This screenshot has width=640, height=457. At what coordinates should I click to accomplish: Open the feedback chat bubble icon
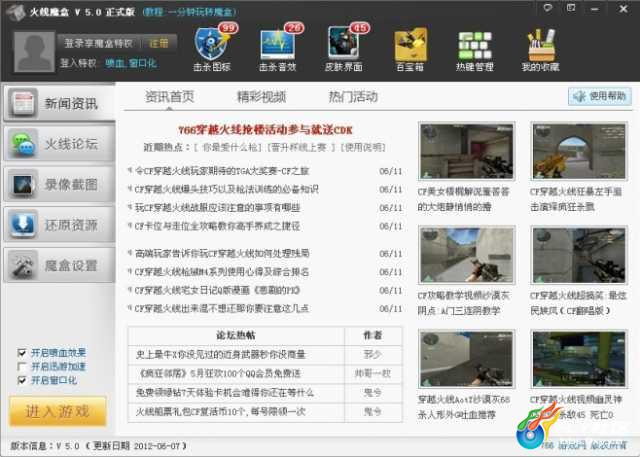(x=548, y=8)
